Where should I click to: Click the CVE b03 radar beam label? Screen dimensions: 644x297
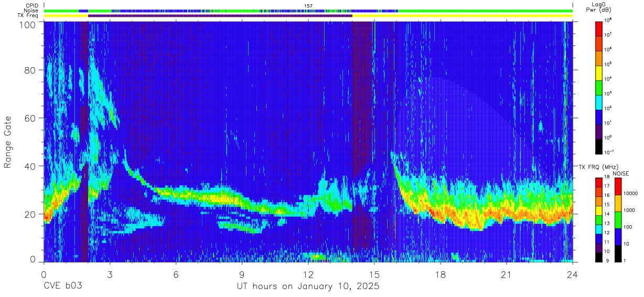pyautogui.click(x=62, y=287)
